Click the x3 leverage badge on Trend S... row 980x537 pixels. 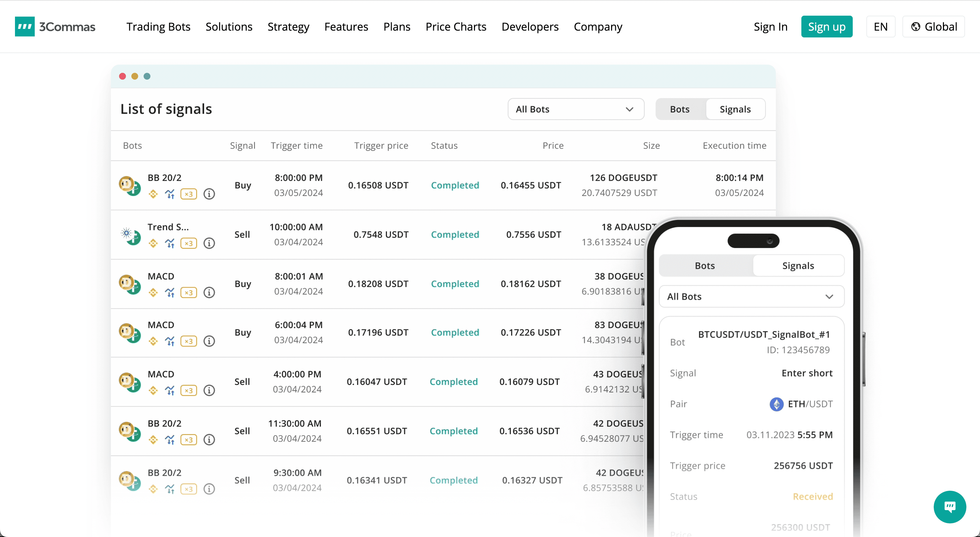point(188,243)
